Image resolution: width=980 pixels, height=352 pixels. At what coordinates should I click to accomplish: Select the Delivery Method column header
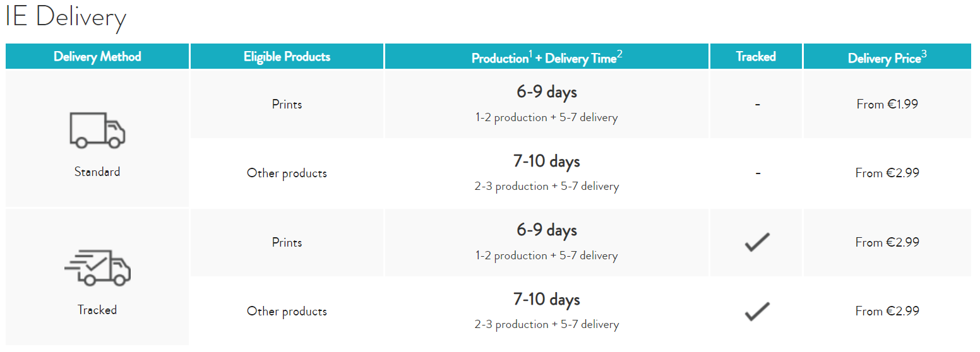[97, 56]
